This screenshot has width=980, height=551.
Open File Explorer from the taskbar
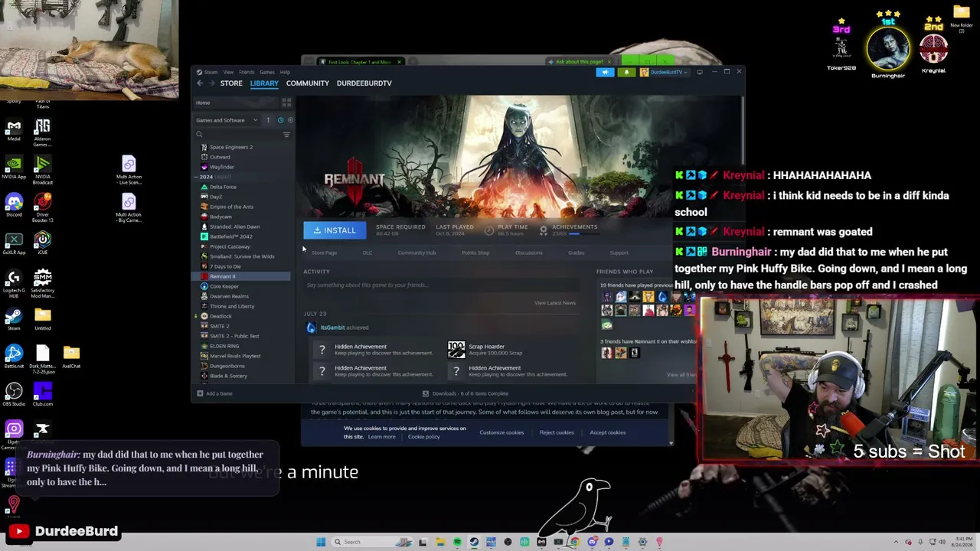440,542
